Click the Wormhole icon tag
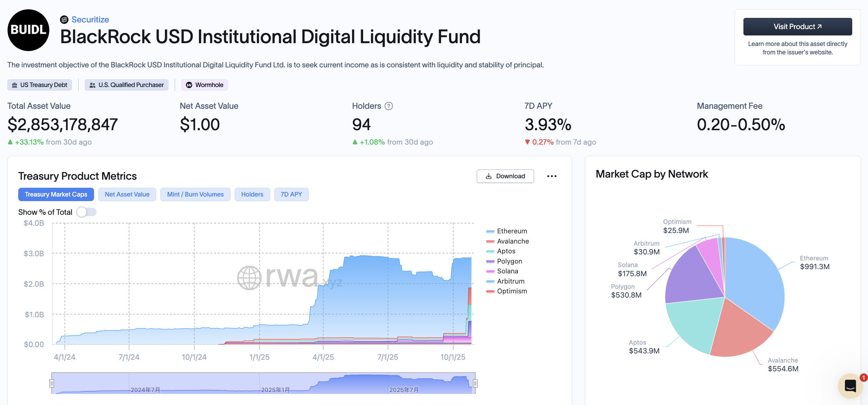This screenshot has width=868, height=405. tap(189, 85)
